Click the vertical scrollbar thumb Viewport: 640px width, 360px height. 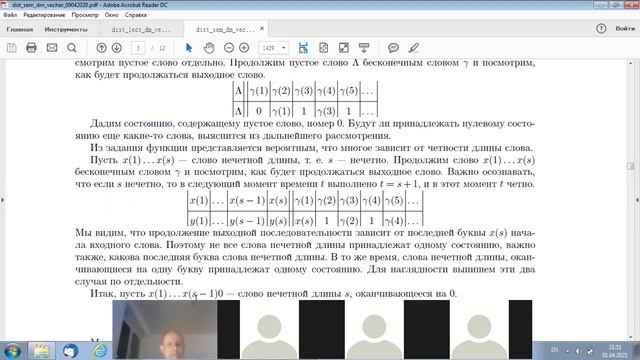click(x=630, y=166)
